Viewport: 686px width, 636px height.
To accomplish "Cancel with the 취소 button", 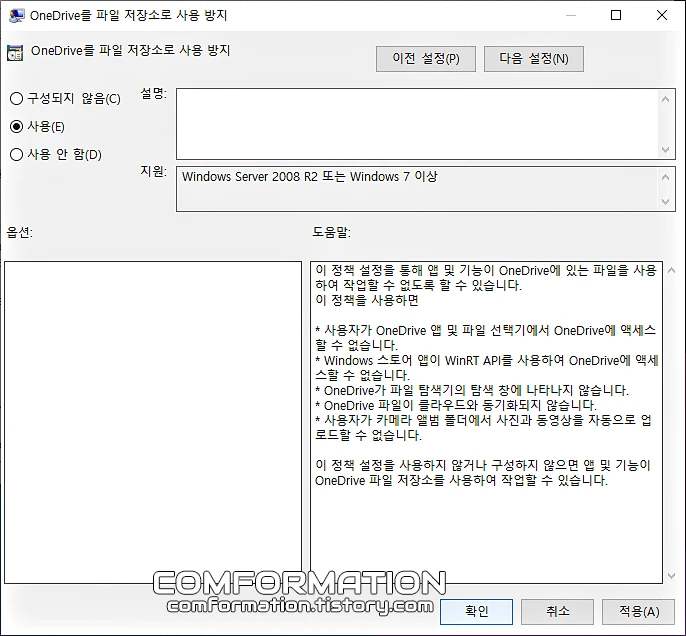I will [557, 612].
